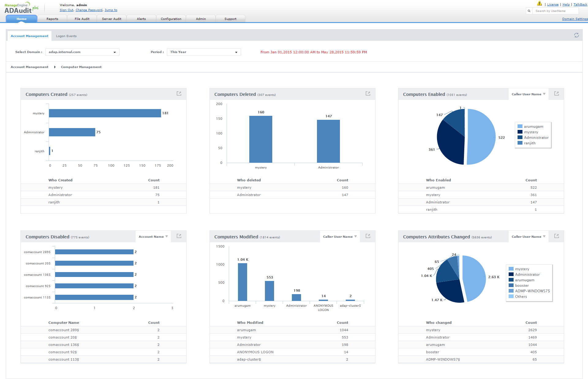Click the search magnifier icon

529,11
